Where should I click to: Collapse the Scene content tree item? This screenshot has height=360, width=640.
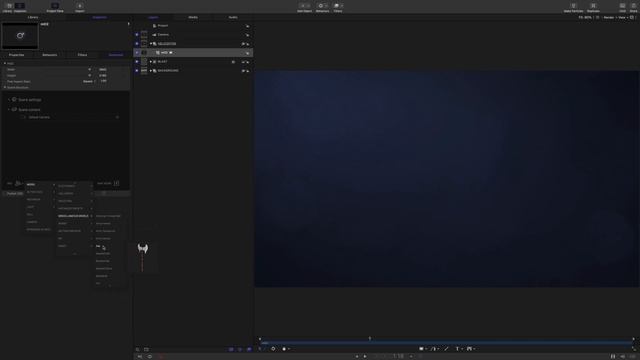coord(9,109)
